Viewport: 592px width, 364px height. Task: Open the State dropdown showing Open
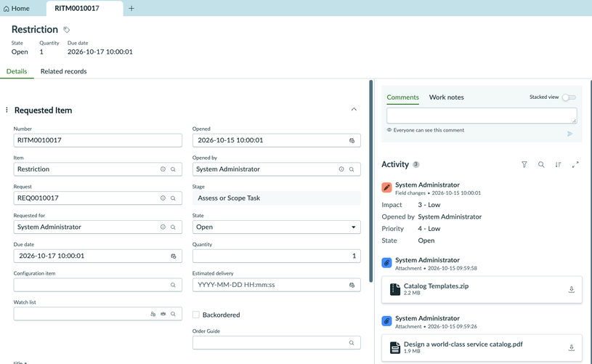coord(276,227)
